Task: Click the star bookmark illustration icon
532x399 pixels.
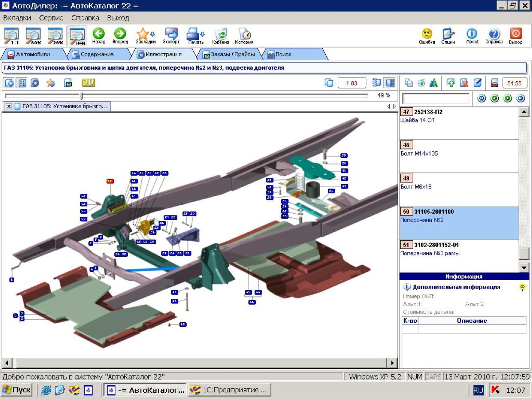Action: [x=51, y=83]
